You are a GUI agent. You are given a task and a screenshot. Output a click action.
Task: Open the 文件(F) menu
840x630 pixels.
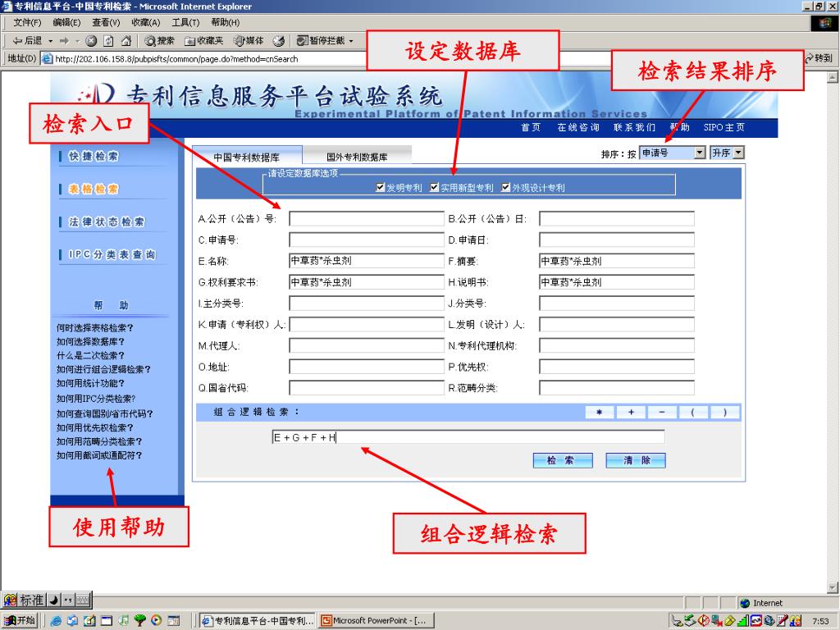[27, 22]
